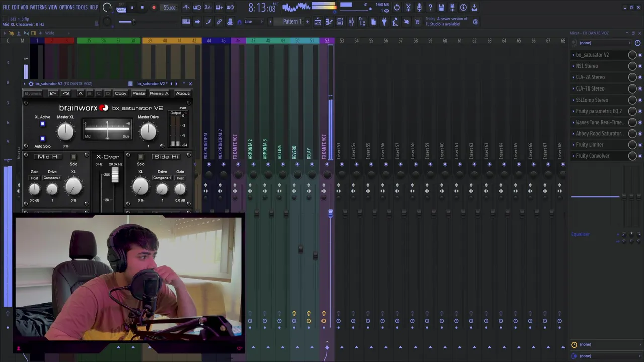Open the VIEW menu
Screen dimensions: 644x362
click(53, 7)
